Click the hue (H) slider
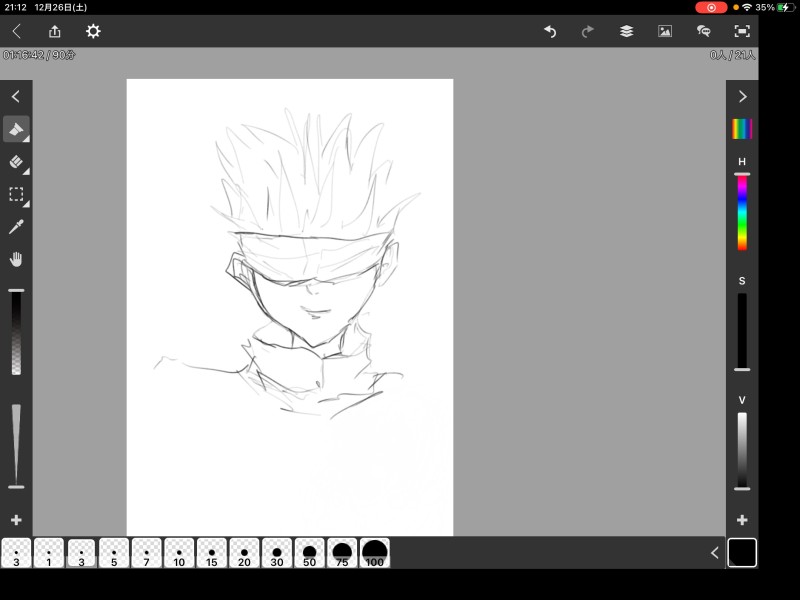This screenshot has height=600, width=800. 742,212
